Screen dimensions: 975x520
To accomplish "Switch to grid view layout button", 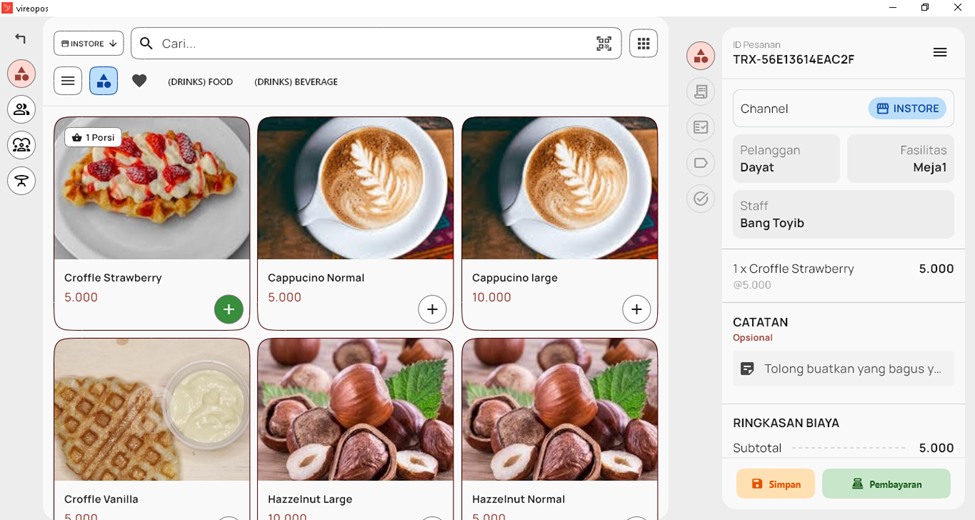I will (643, 44).
